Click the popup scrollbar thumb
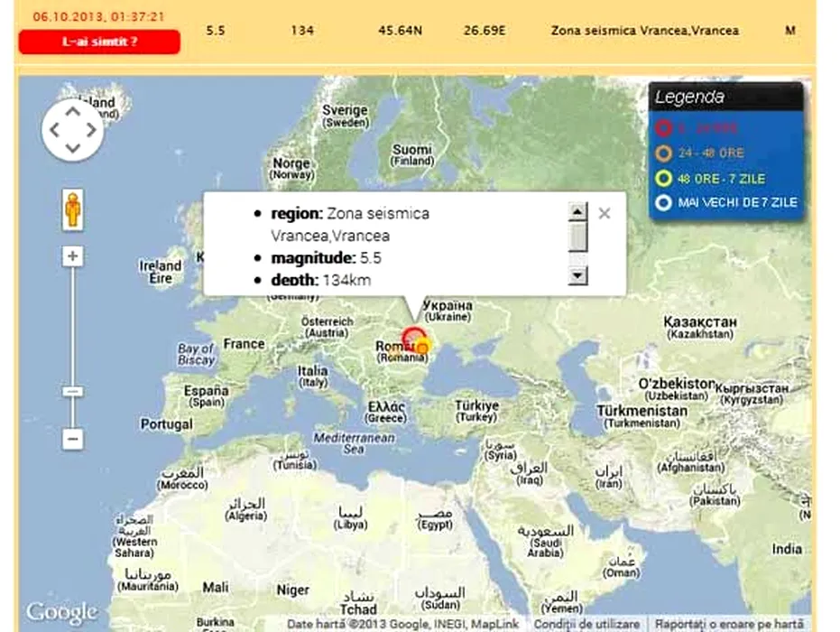Viewport: 840px width, 632px height. [x=577, y=237]
